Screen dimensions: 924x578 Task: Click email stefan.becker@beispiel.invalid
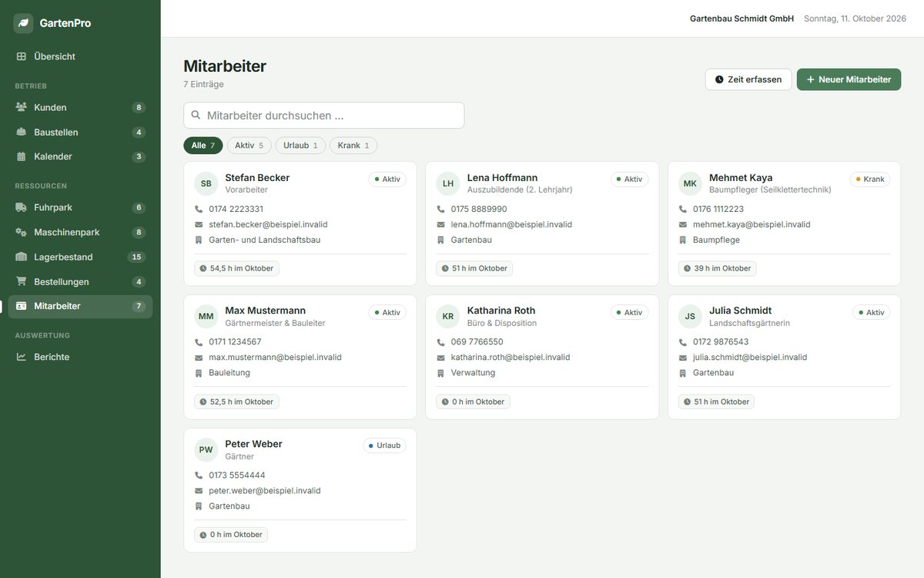[x=268, y=224]
